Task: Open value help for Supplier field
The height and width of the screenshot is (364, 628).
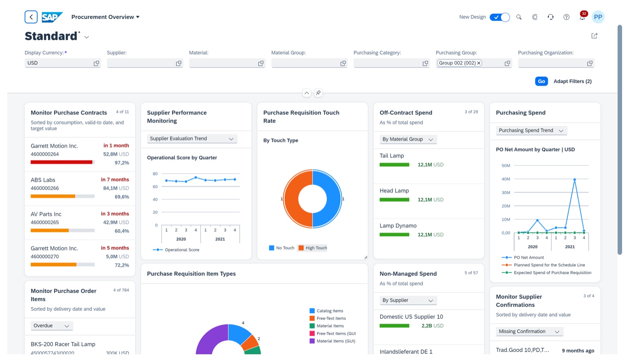Action: tap(178, 63)
